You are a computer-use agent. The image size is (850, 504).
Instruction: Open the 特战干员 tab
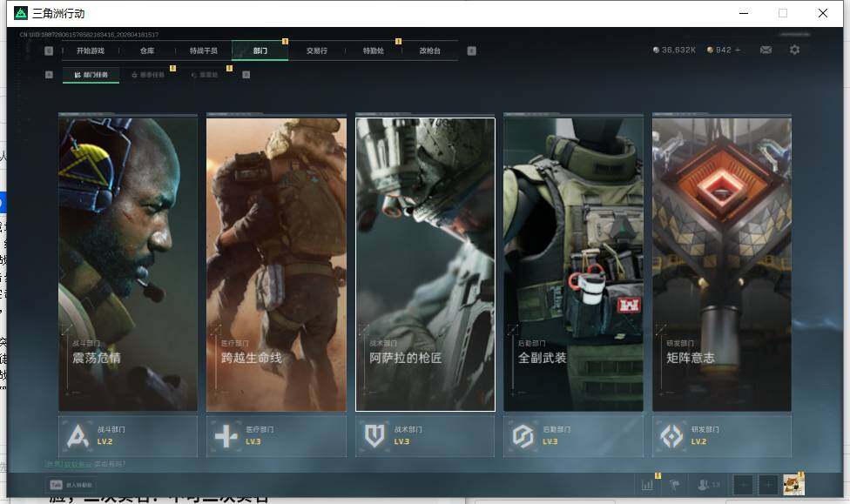[x=203, y=51]
